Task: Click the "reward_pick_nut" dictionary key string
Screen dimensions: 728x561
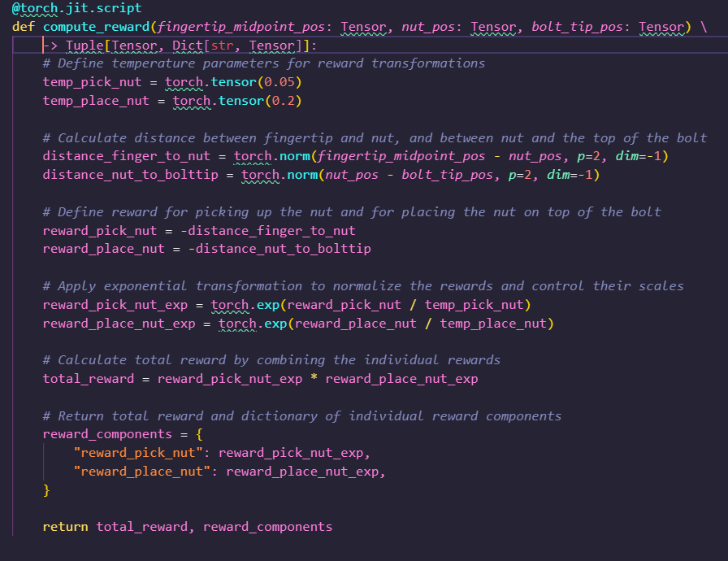Action: [138, 453]
